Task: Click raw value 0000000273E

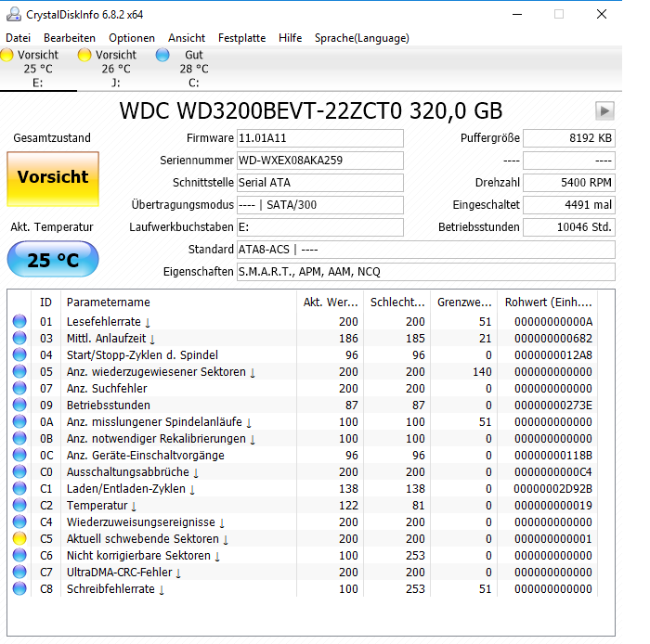Action: click(x=553, y=406)
